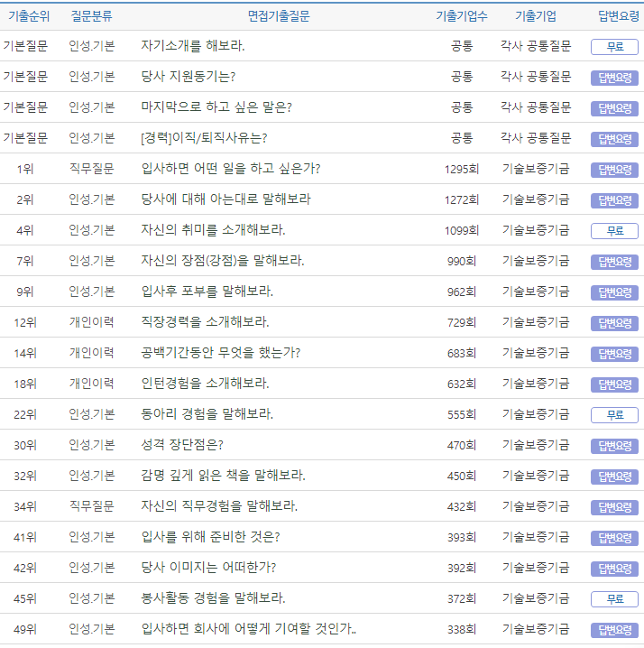Click 답변요령 for 공백기간동안 무엇을 했는가?
This screenshot has width=644, height=648.
coord(614,354)
